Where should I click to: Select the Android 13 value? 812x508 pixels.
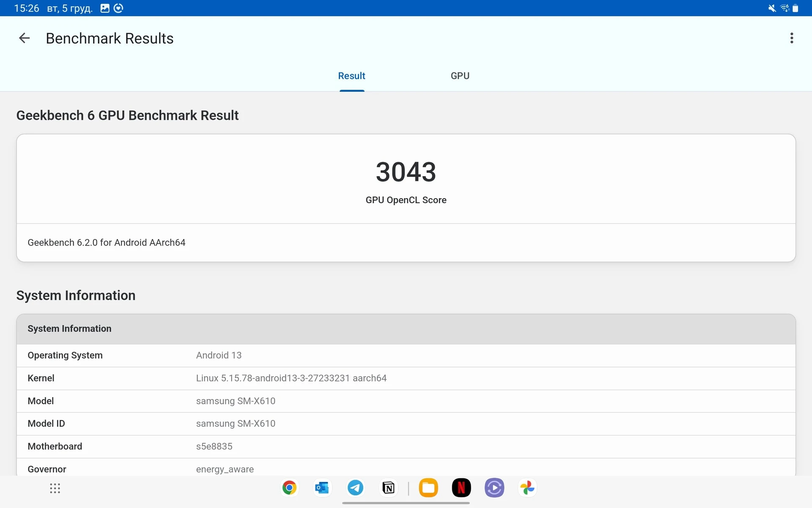(219, 355)
